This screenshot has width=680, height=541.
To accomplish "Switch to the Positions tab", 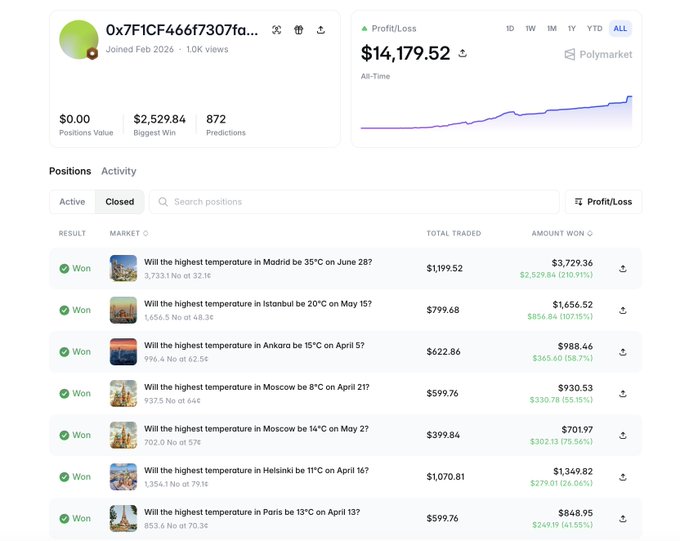I will pyautogui.click(x=70, y=171).
